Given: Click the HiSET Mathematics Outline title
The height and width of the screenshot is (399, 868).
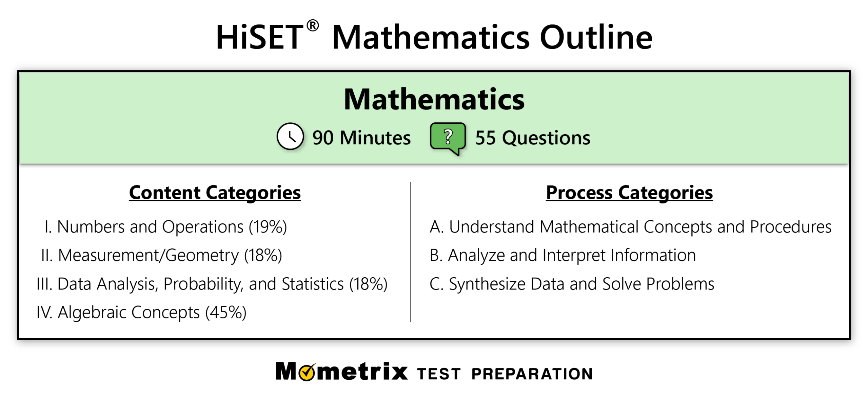Looking at the screenshot, I should click(x=434, y=37).
